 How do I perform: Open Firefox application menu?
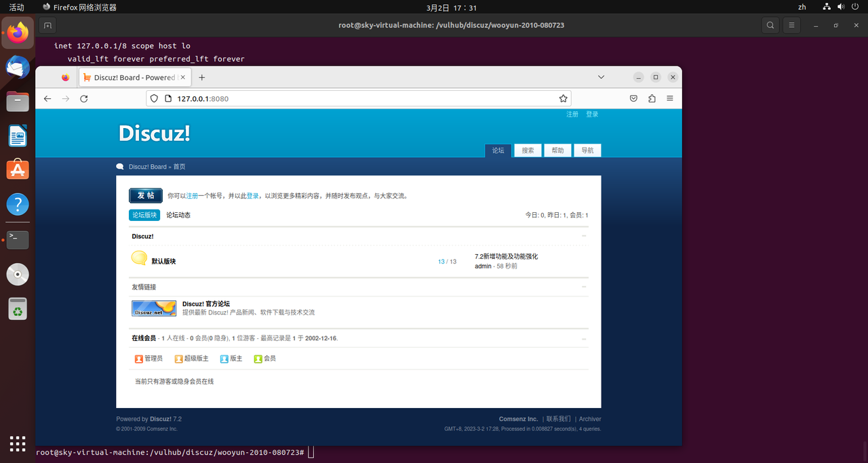[x=670, y=98]
